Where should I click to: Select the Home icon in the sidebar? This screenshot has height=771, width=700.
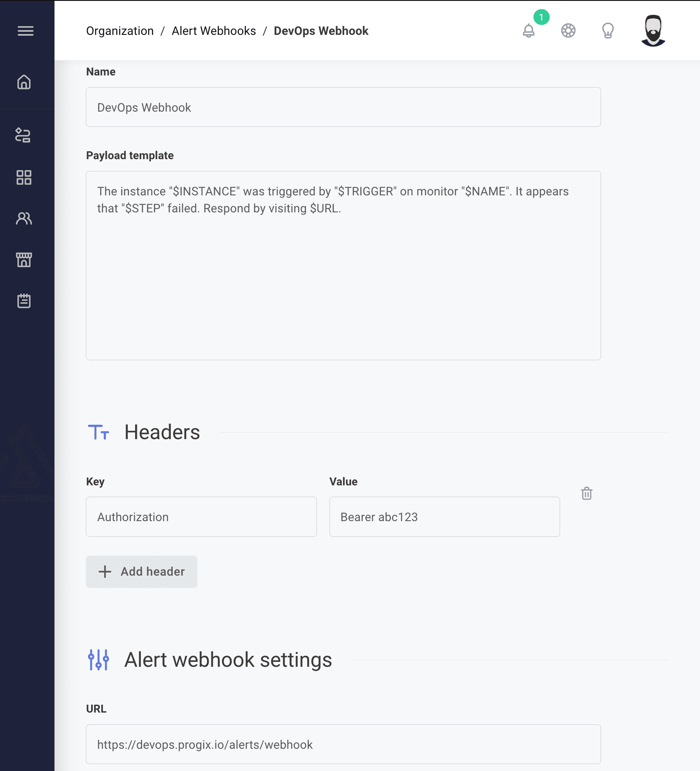(x=24, y=82)
